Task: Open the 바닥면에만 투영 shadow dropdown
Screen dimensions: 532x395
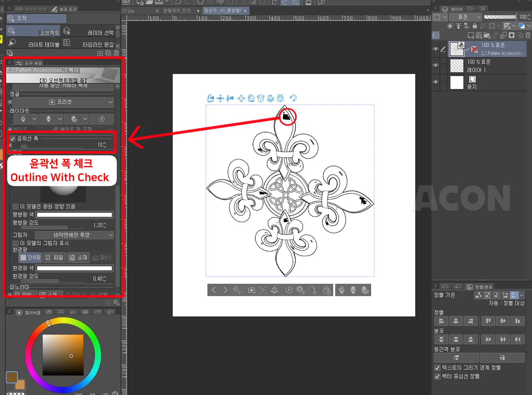Action: [x=74, y=235]
